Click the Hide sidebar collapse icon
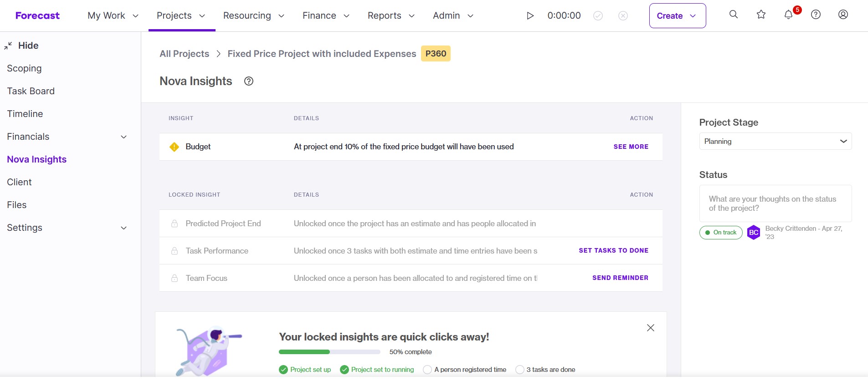This screenshot has height=381, width=868. coord(8,46)
